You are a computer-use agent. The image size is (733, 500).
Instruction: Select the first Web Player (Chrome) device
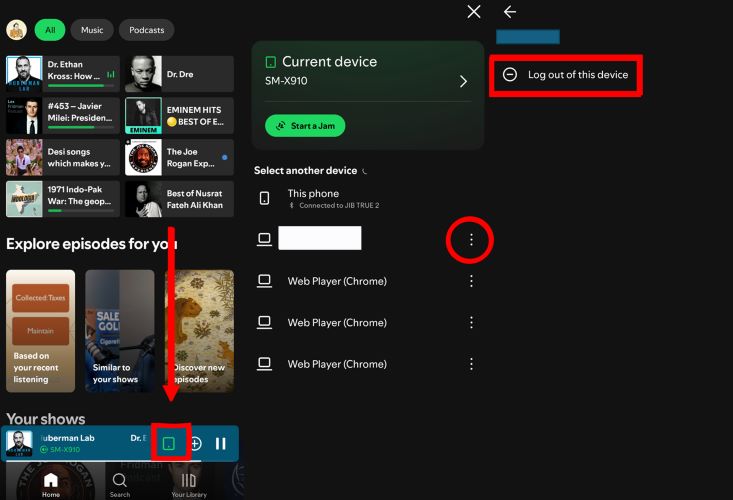coord(337,281)
